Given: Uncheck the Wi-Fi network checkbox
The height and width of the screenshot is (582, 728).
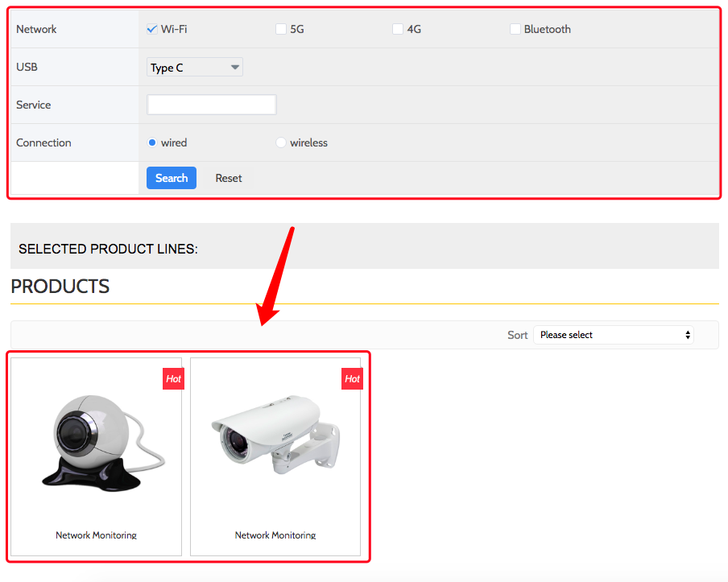Looking at the screenshot, I should (x=152, y=29).
